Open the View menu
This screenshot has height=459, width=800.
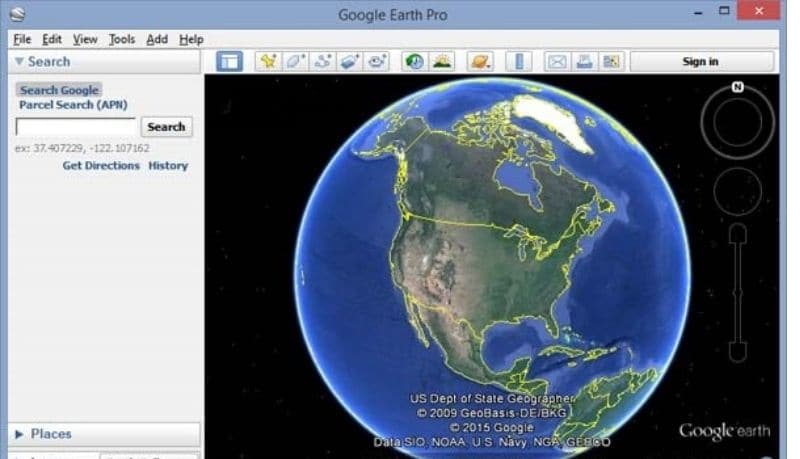85,39
